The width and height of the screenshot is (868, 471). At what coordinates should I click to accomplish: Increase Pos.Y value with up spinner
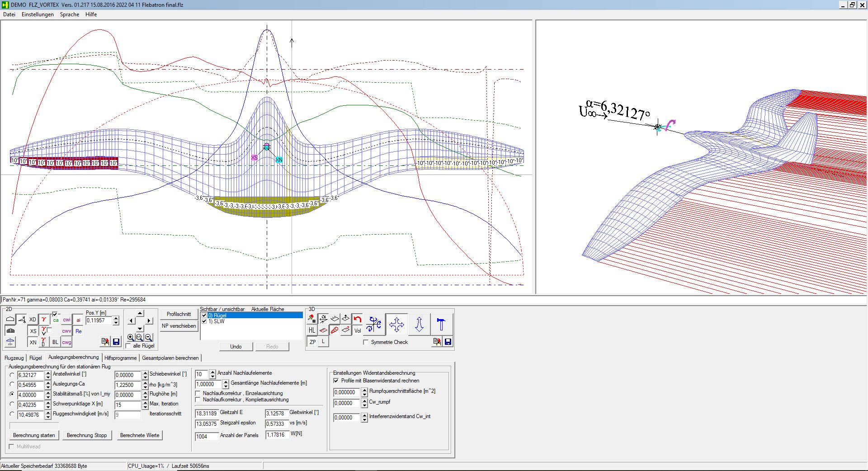[x=116, y=318]
